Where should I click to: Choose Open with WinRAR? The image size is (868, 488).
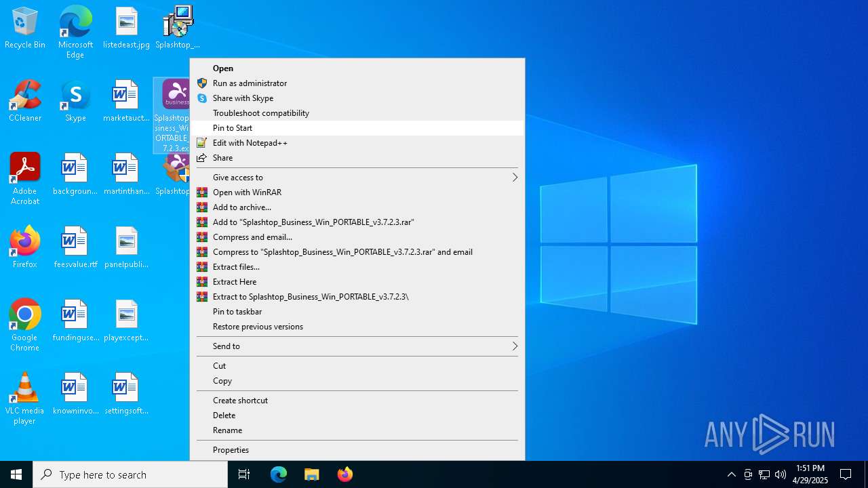point(357,192)
